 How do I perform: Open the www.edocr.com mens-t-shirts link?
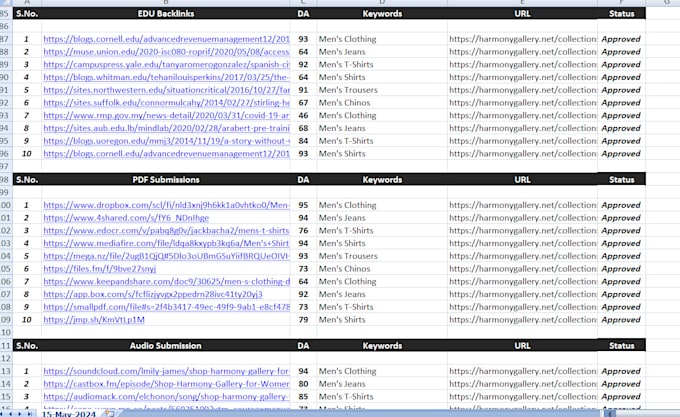pyautogui.click(x=166, y=231)
